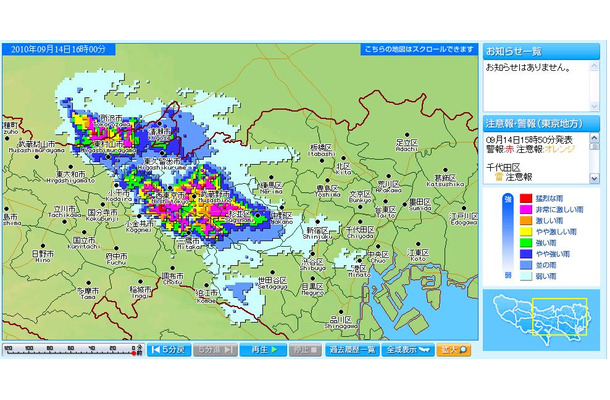
Task: Click the 武蔵村山市 Musashimurayama label on the map
Action: point(37,147)
